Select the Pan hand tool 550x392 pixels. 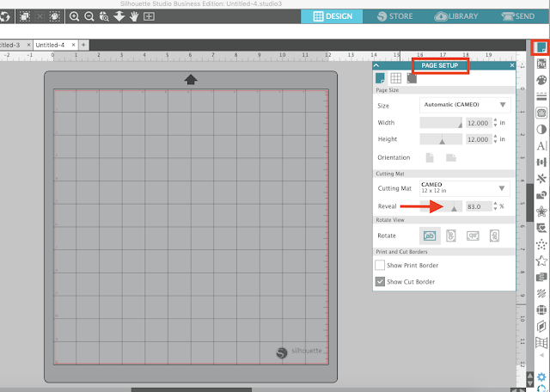tap(134, 16)
